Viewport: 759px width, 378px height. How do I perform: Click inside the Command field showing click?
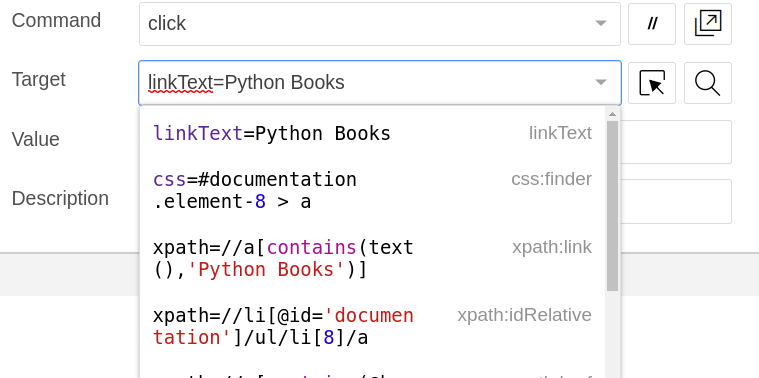tap(380, 24)
